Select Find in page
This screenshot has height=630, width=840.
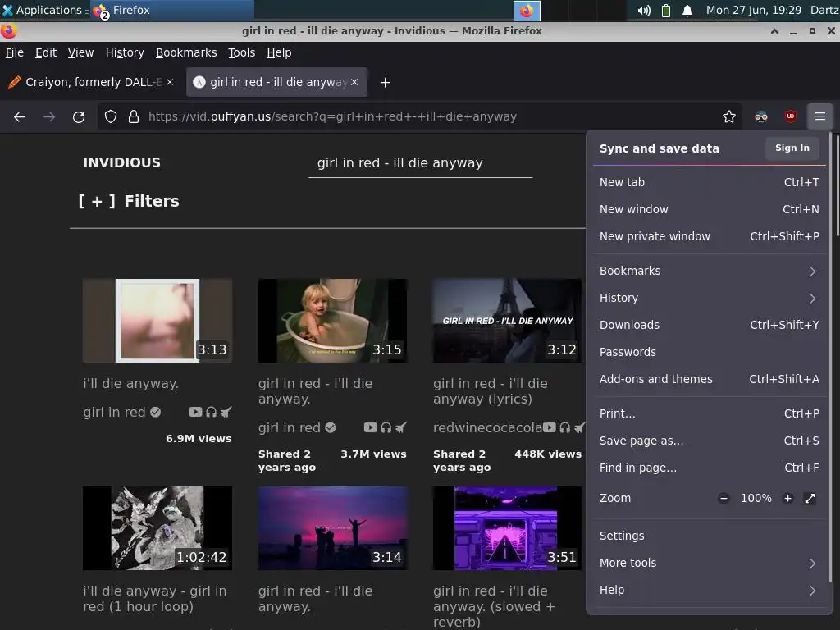[709, 468]
